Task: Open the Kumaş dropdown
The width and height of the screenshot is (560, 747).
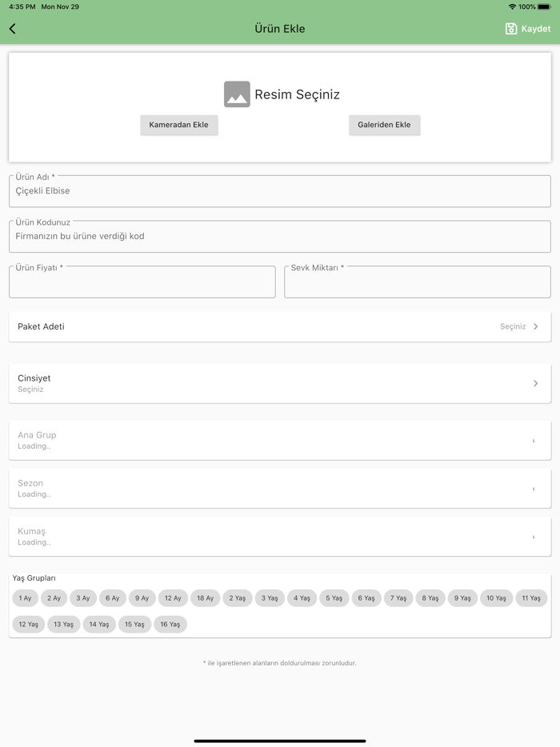Action: click(x=280, y=537)
